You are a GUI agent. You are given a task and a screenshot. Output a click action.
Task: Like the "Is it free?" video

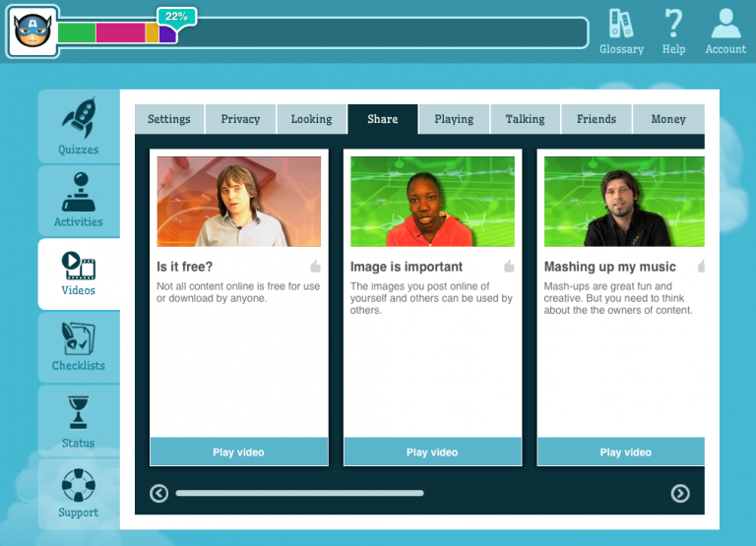point(315,266)
